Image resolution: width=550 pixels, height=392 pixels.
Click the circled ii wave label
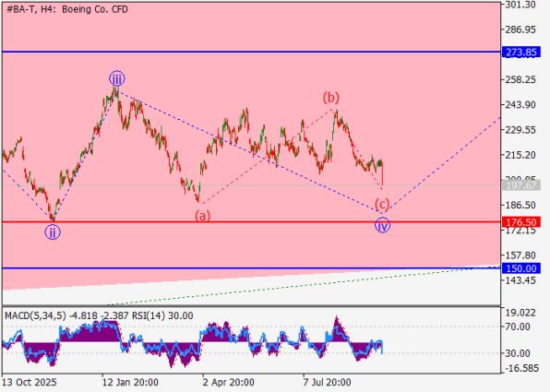tap(53, 232)
